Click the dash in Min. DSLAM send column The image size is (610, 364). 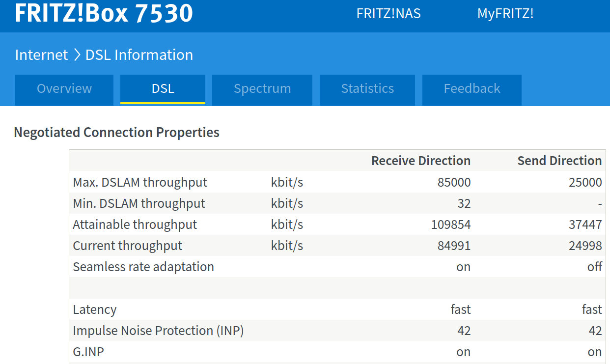pos(600,204)
